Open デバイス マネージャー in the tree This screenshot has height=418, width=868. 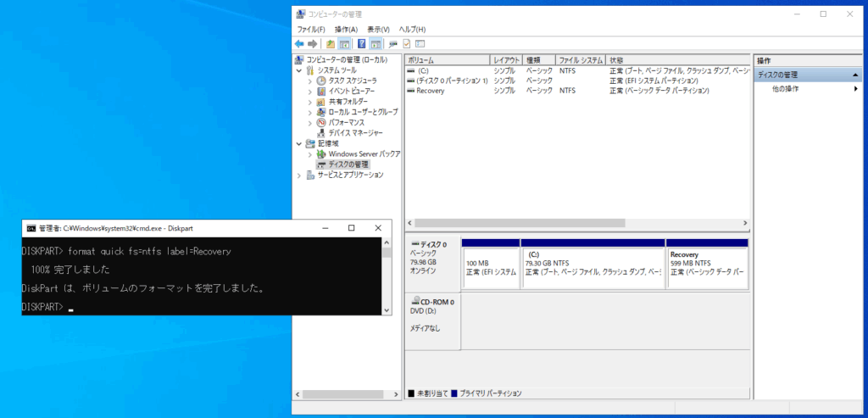355,133
